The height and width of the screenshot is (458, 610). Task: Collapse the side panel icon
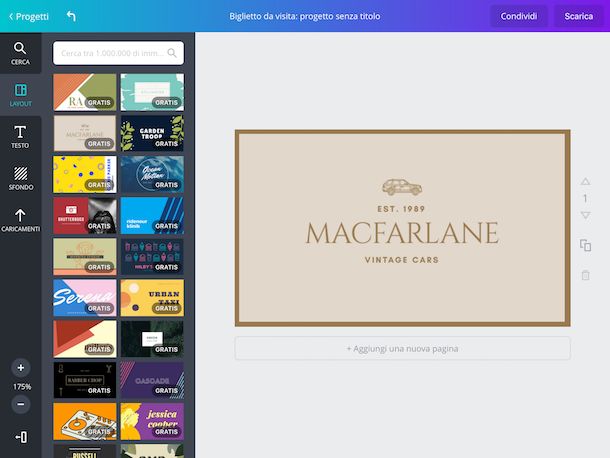point(21,437)
